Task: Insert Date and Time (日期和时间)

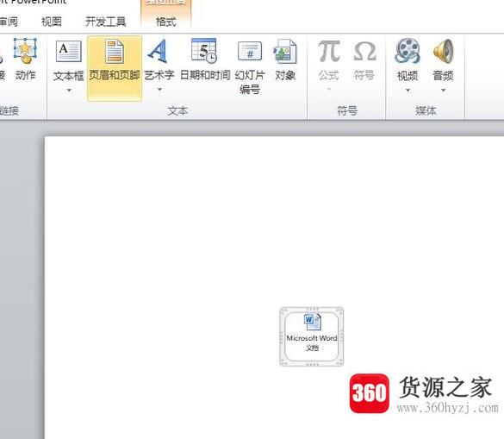Action: pos(205,60)
